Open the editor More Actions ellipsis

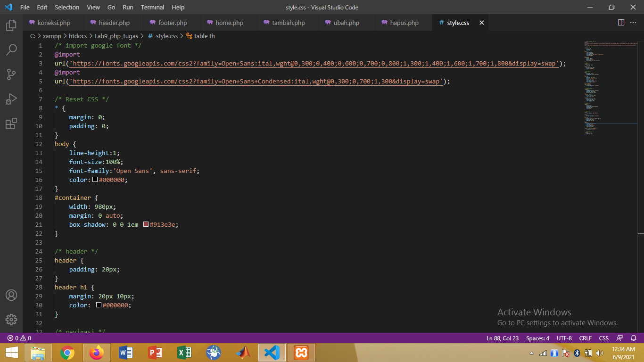click(x=634, y=23)
